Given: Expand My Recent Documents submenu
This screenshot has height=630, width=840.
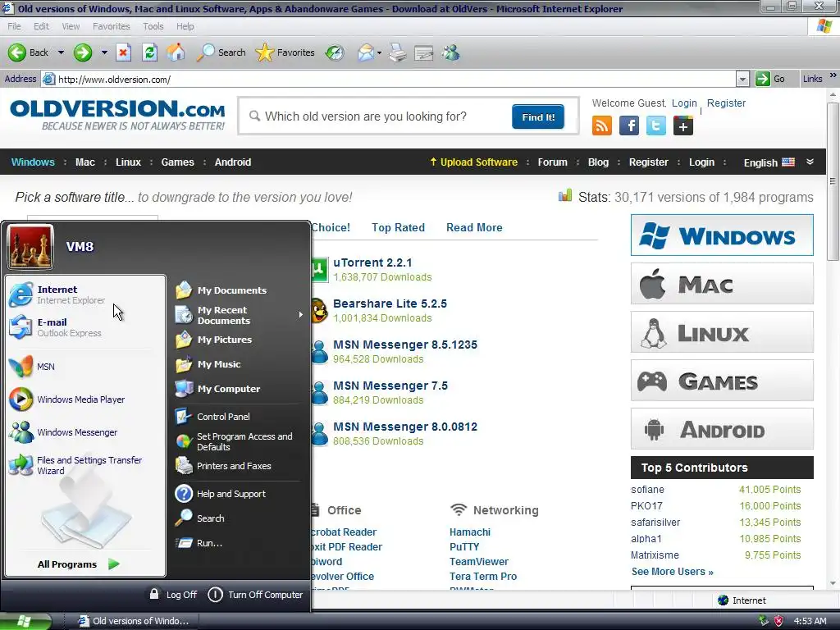Looking at the screenshot, I should [239, 315].
